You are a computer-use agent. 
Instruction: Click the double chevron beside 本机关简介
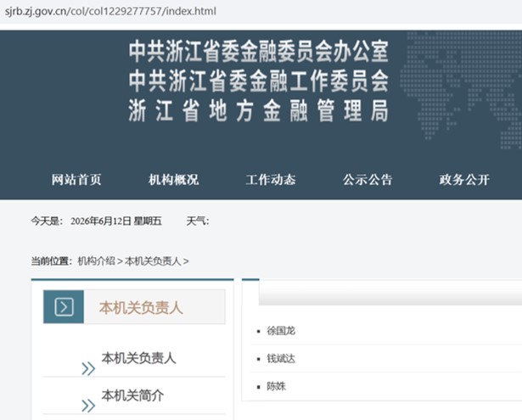(x=88, y=406)
